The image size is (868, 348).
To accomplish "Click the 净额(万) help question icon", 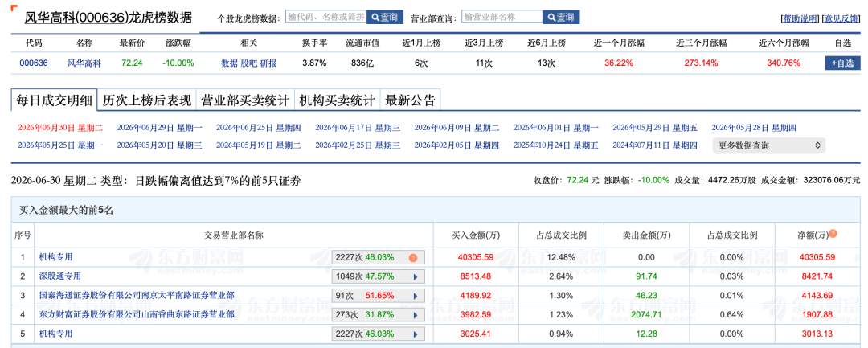I will click(x=833, y=234).
